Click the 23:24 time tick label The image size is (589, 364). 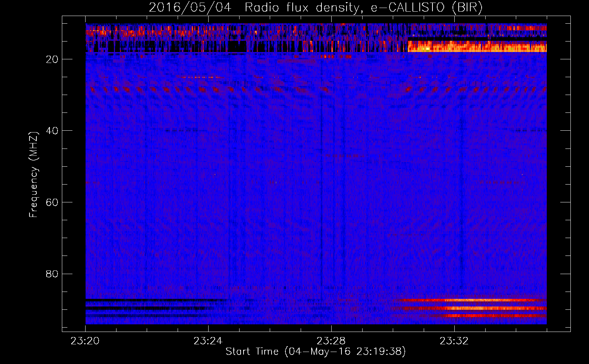coord(208,341)
